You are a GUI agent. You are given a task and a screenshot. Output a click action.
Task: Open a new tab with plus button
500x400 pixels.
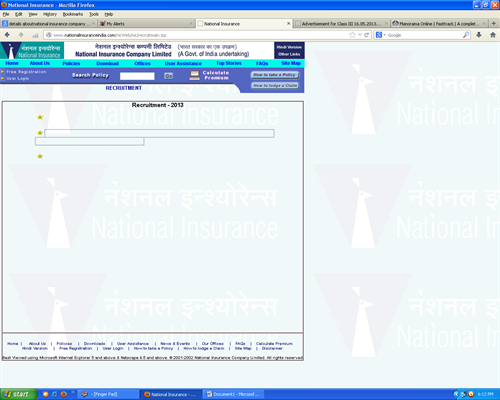(x=494, y=23)
